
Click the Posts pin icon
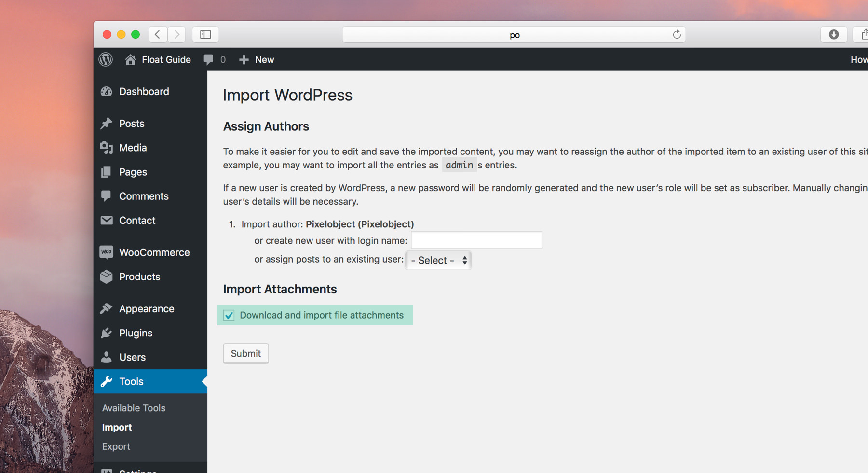click(107, 123)
